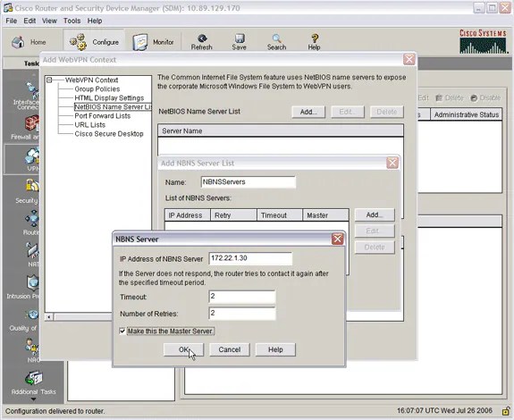The height and width of the screenshot is (420, 514).
Task: Click the Master column header
Action: (325, 215)
